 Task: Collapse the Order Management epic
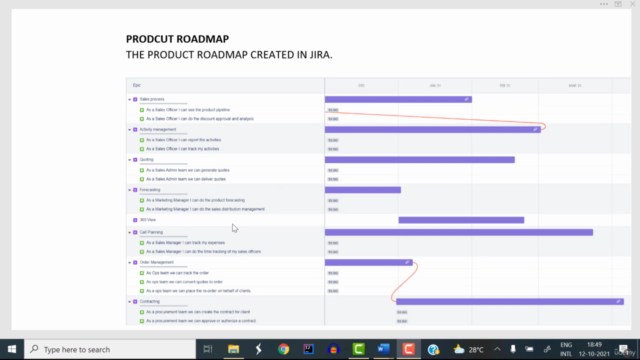(x=130, y=262)
